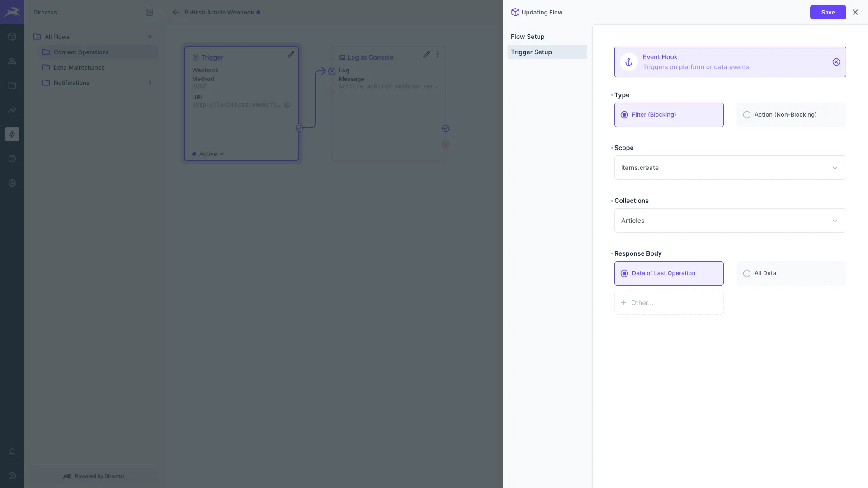Click Log to Console reject X connector

[446, 145]
